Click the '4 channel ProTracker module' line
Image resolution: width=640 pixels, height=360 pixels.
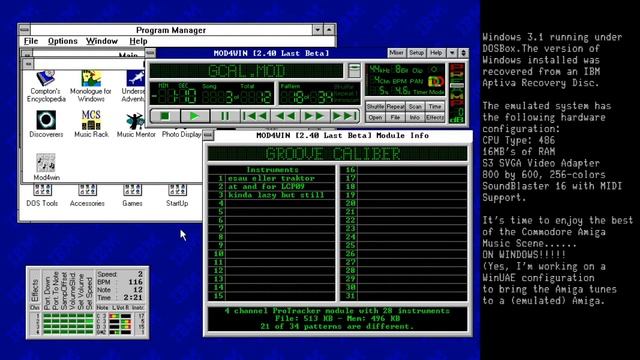[337, 311]
